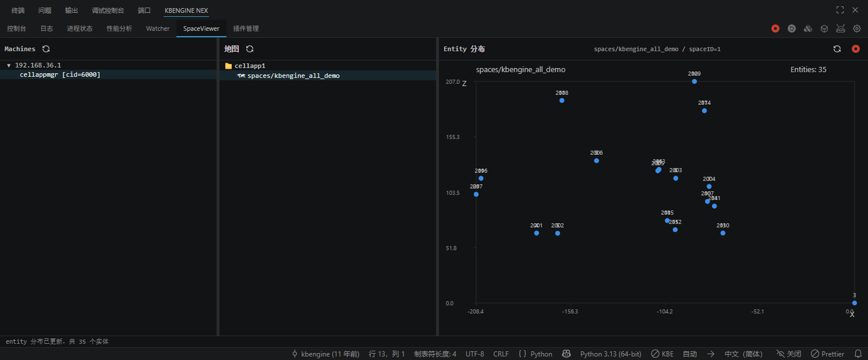
Task: Refresh the Entity 分布 view
Action: click(837, 49)
